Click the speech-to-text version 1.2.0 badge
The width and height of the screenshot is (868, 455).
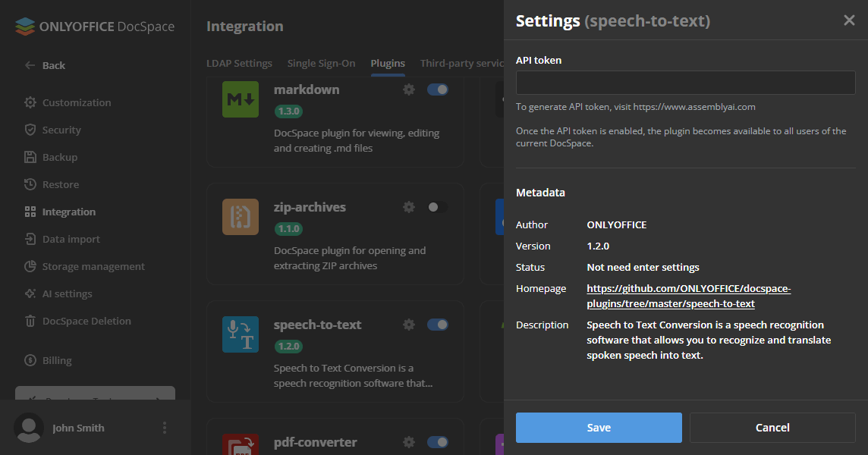[x=288, y=347]
